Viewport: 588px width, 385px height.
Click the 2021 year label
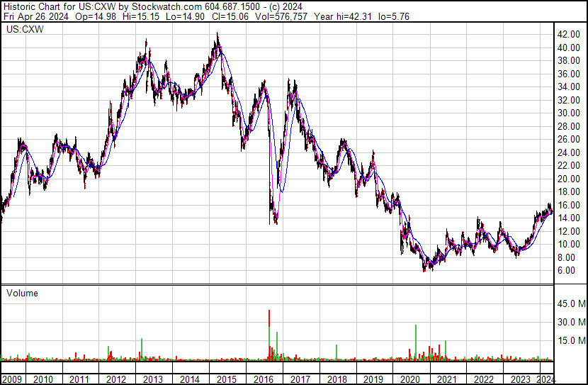(447, 379)
